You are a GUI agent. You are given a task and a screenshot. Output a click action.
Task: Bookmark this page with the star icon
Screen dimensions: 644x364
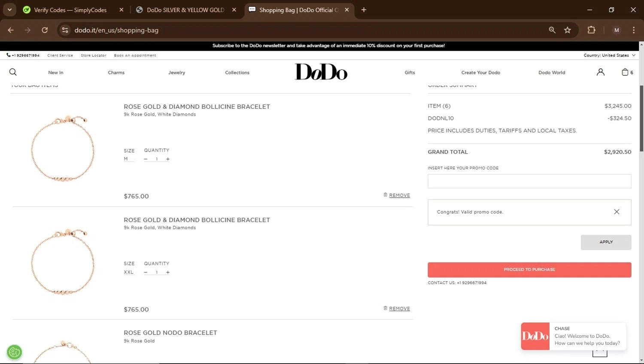point(568,30)
